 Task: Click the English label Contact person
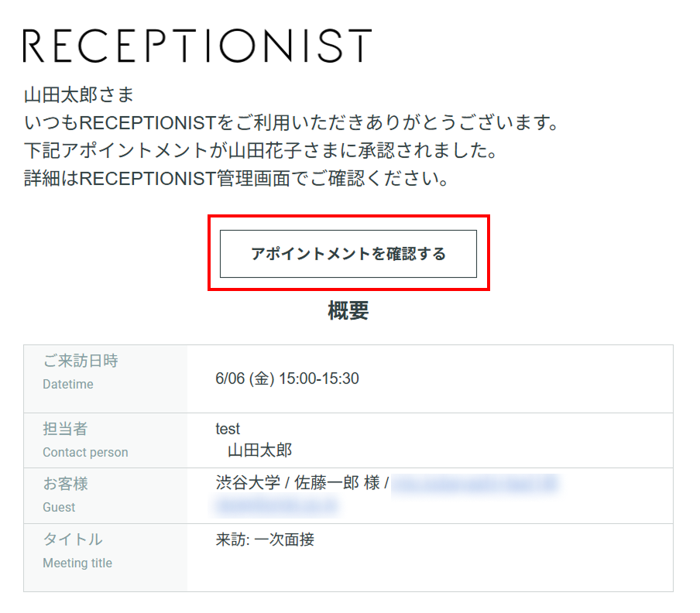(85, 452)
